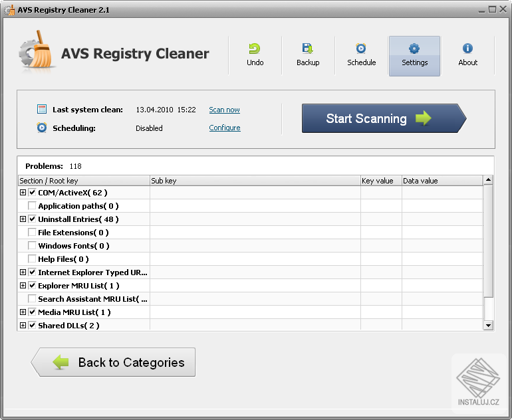Check the Windows Fonts checkbox
This screenshot has width=512, height=420.
click(32, 245)
